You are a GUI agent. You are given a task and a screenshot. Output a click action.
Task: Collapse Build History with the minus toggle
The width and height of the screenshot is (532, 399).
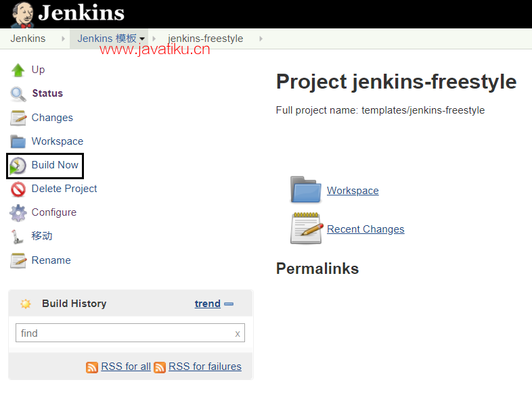229,304
